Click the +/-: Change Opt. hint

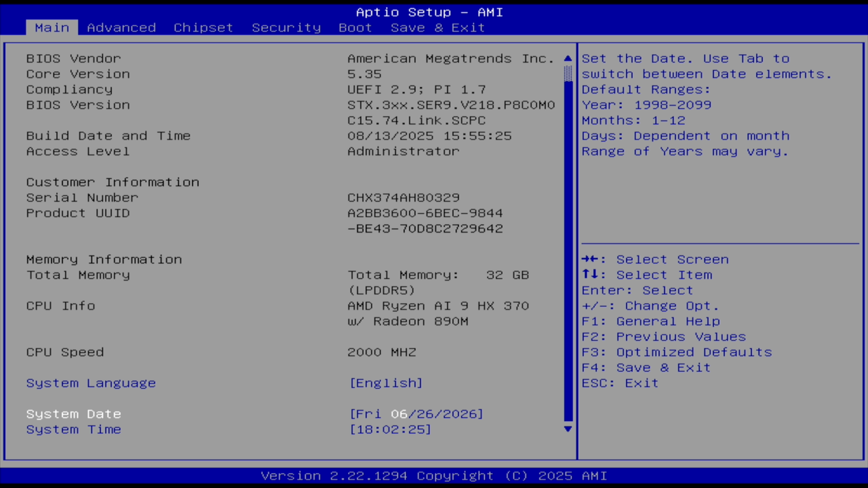pyautogui.click(x=650, y=306)
